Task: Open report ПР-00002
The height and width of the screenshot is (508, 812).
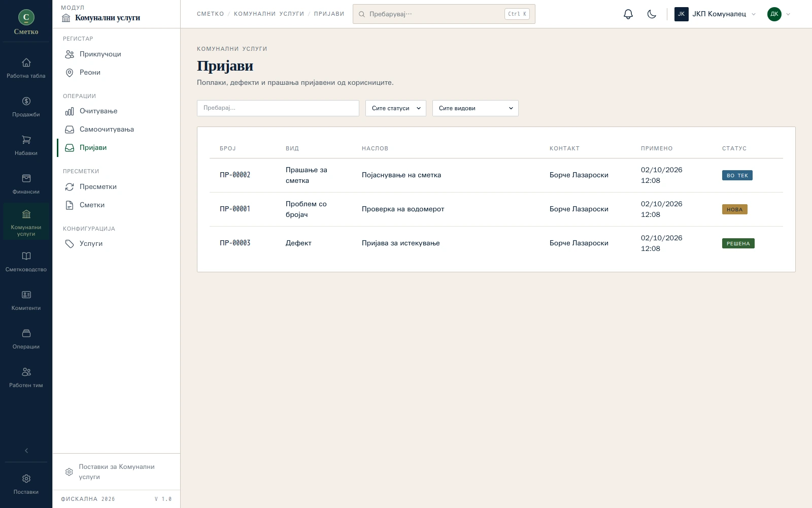Action: click(x=235, y=175)
